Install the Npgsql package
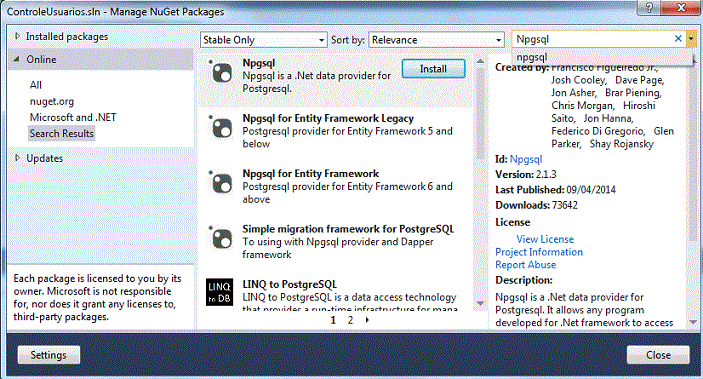703x379 pixels. pos(433,69)
